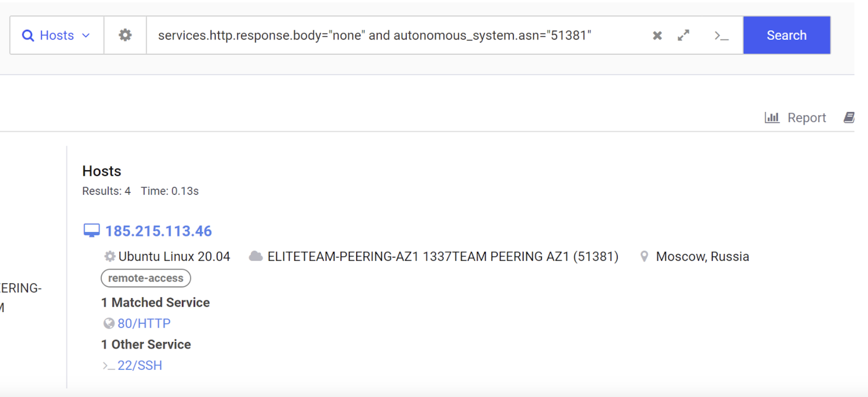This screenshot has height=397, width=868.
Task: Click the globe icon beside 80/HTTP
Action: pyautogui.click(x=109, y=323)
